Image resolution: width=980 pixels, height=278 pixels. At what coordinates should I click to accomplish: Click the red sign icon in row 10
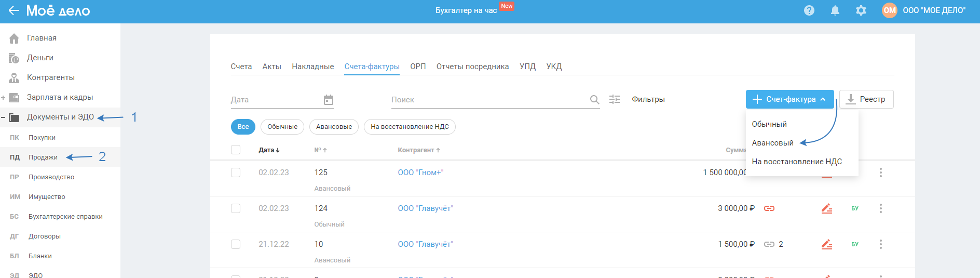coord(827,244)
